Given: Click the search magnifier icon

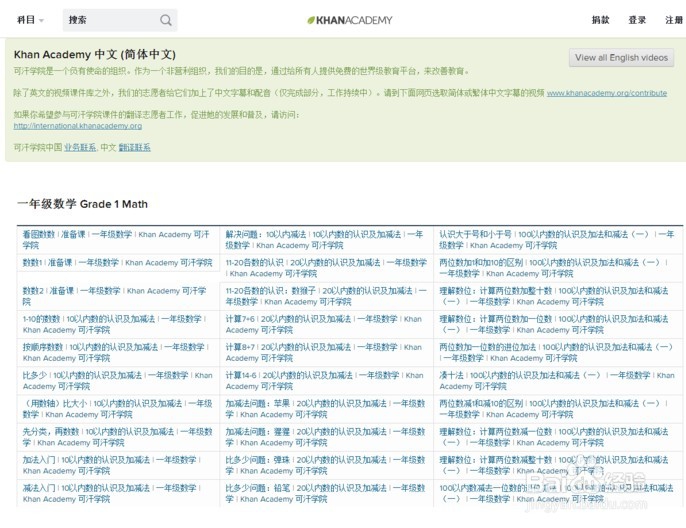Looking at the screenshot, I should (166, 20).
